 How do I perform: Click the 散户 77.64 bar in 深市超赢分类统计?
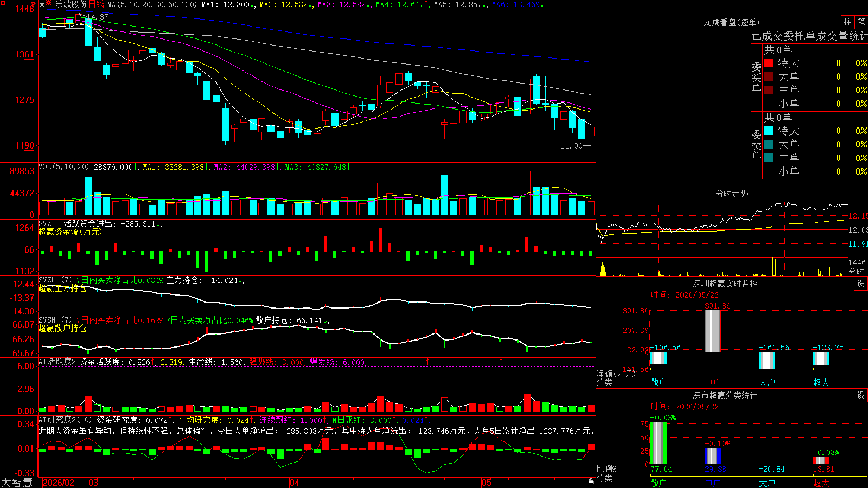point(659,443)
